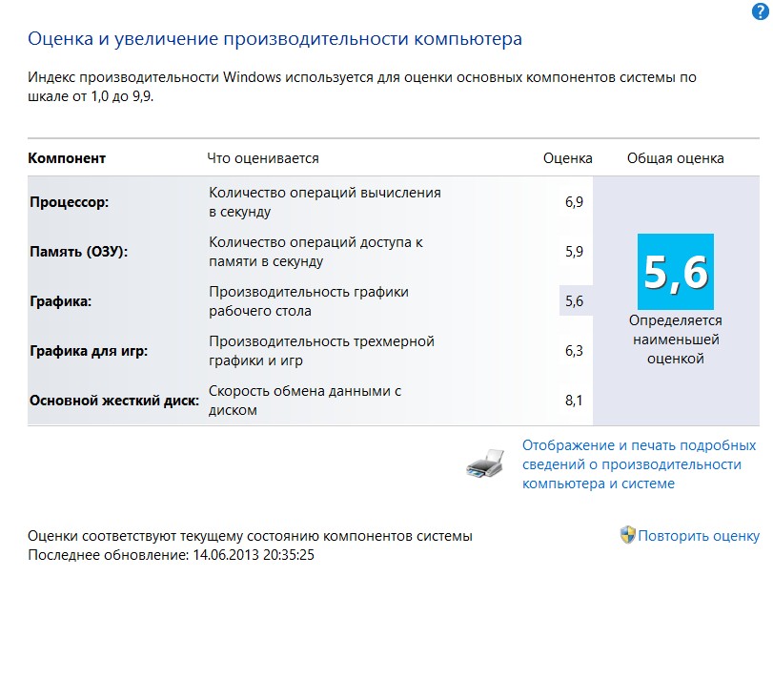
Task: Select the Процессор component row label
Action: pyautogui.click(x=70, y=202)
